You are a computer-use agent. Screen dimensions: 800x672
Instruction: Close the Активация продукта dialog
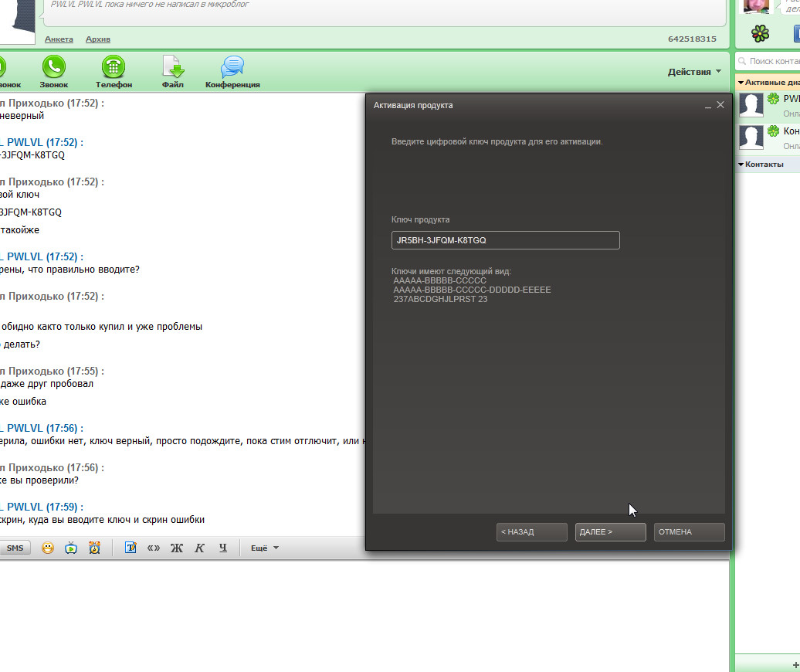pyautogui.click(x=720, y=104)
